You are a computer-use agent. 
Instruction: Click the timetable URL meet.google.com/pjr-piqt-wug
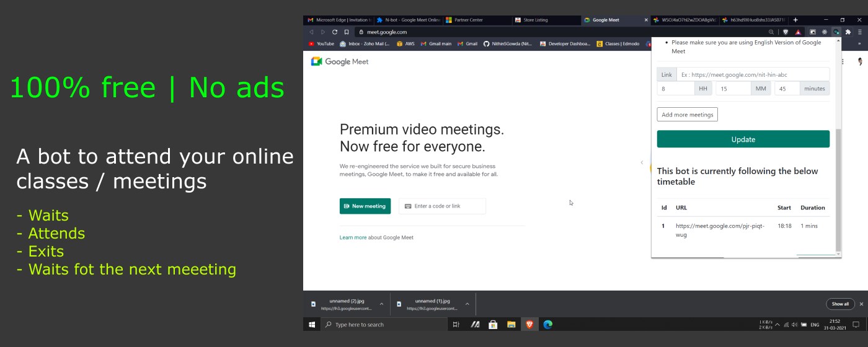tap(720, 230)
